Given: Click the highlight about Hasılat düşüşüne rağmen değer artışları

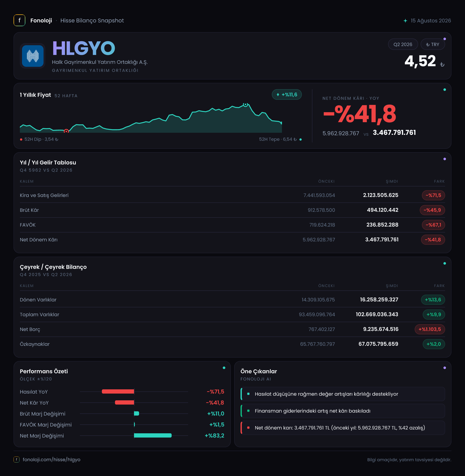Looking at the screenshot, I should pyautogui.click(x=343, y=394).
